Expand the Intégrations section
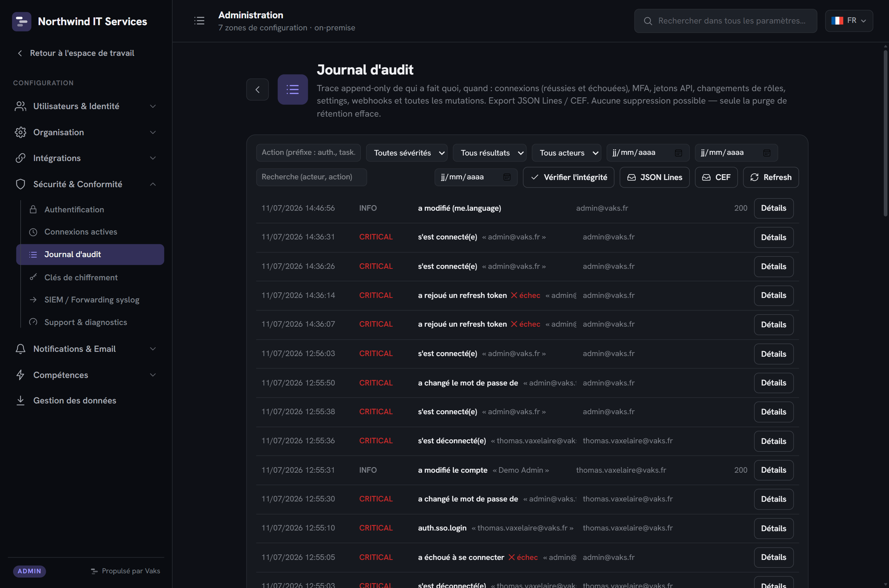This screenshot has width=889, height=588. pos(153,158)
